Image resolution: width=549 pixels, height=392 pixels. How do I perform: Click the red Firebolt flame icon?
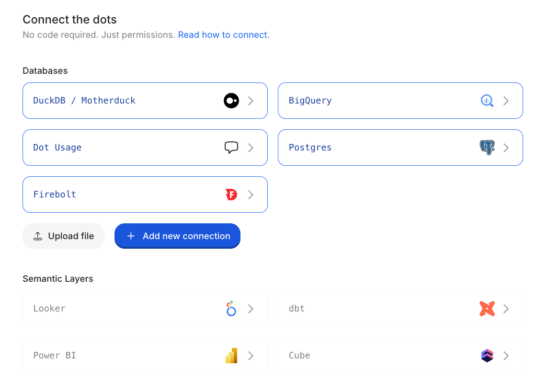[x=231, y=195]
